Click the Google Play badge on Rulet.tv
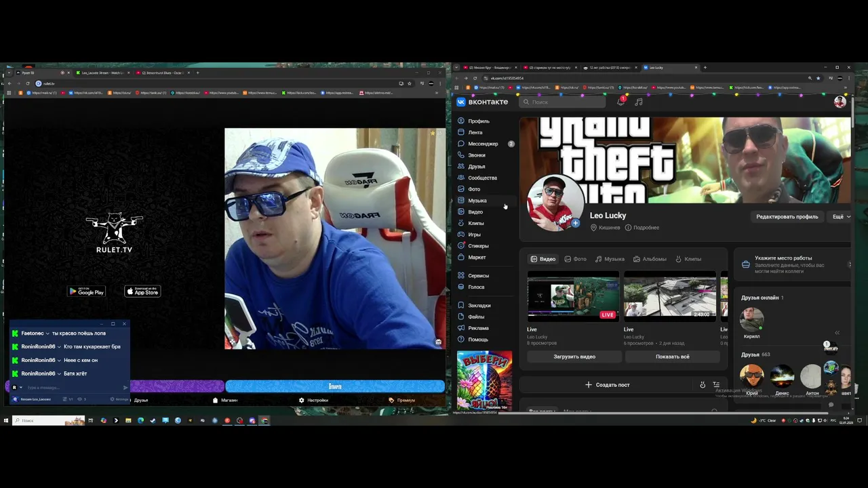868x488 pixels. pos(86,291)
